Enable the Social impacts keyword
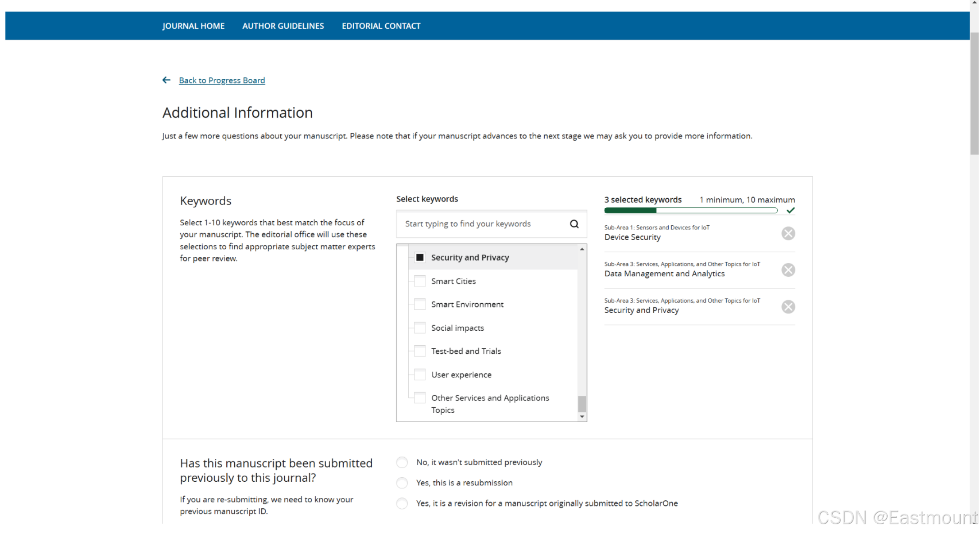Screen dimensions: 980x534 419,328
